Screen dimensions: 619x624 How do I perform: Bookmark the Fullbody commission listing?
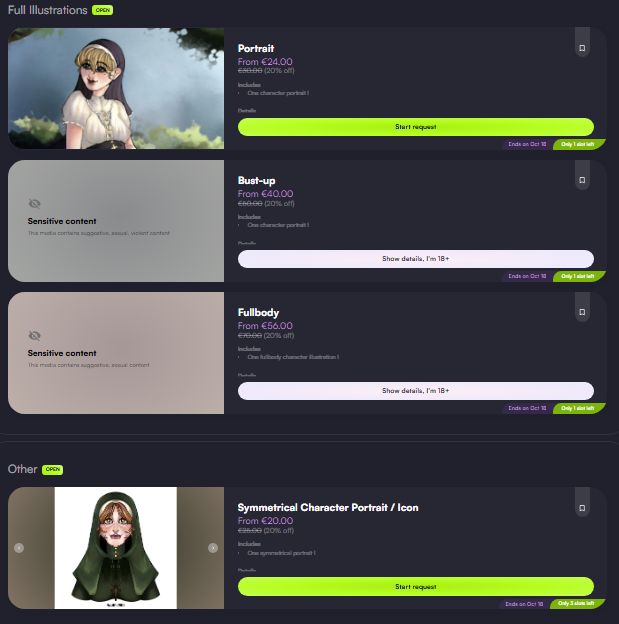coord(582,312)
